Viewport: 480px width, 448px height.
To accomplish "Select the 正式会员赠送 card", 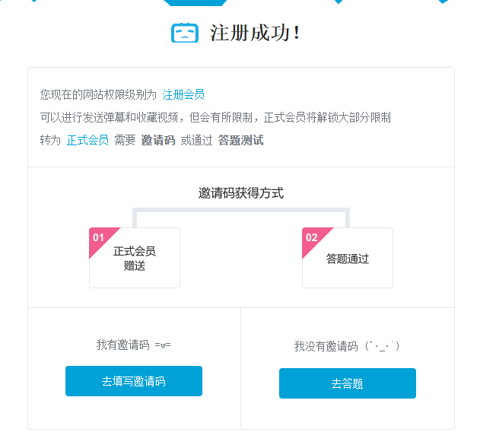I will (x=135, y=259).
